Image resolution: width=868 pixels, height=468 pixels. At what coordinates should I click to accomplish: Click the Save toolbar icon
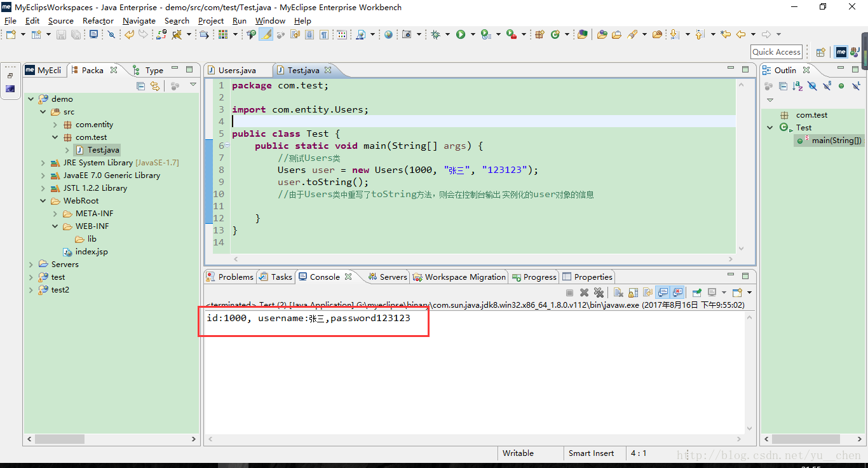click(x=60, y=34)
